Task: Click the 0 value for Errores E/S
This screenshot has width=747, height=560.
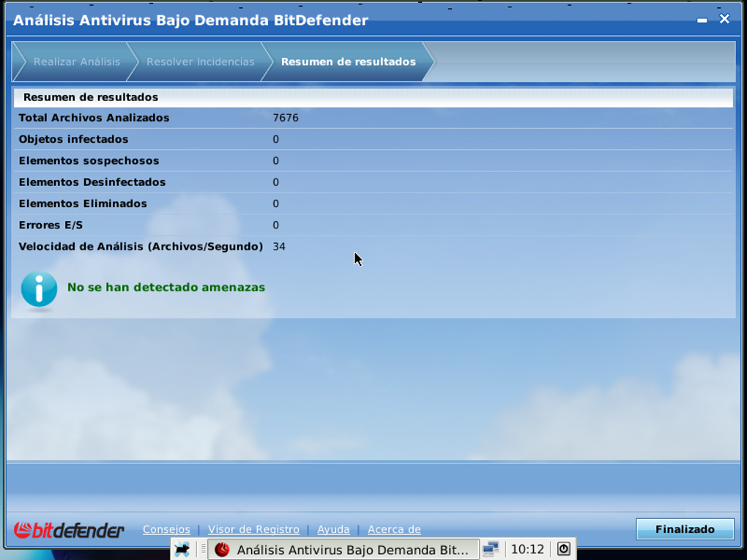Action: point(276,225)
